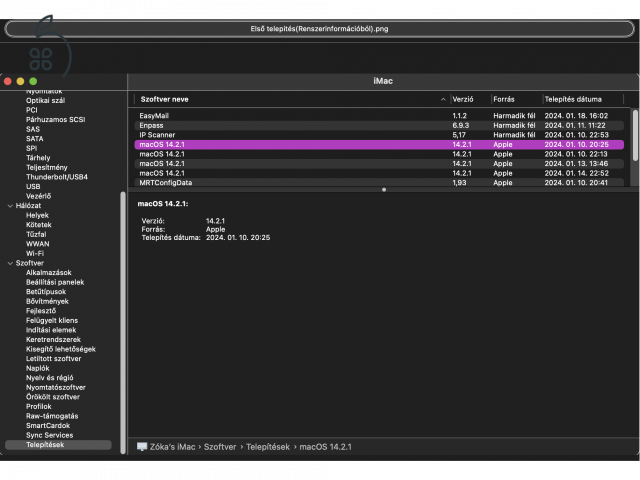Click the software table vertical scrollbar
This screenshot has height=480, width=640.
635,136
